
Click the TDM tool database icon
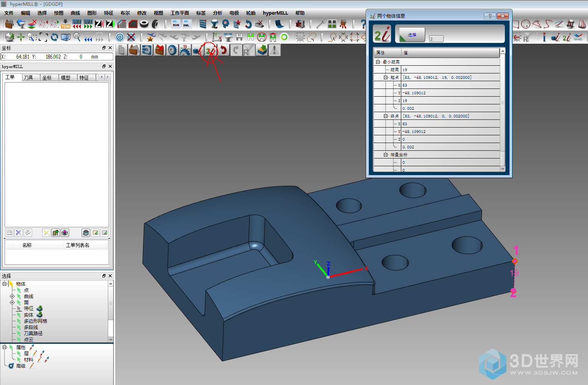(65, 24)
